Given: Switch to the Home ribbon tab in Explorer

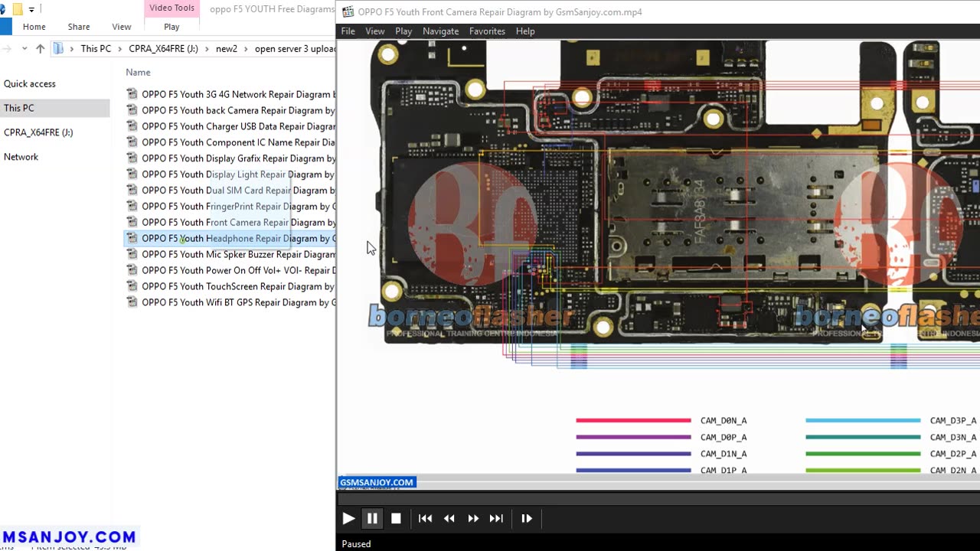Looking at the screenshot, I should point(34,27).
